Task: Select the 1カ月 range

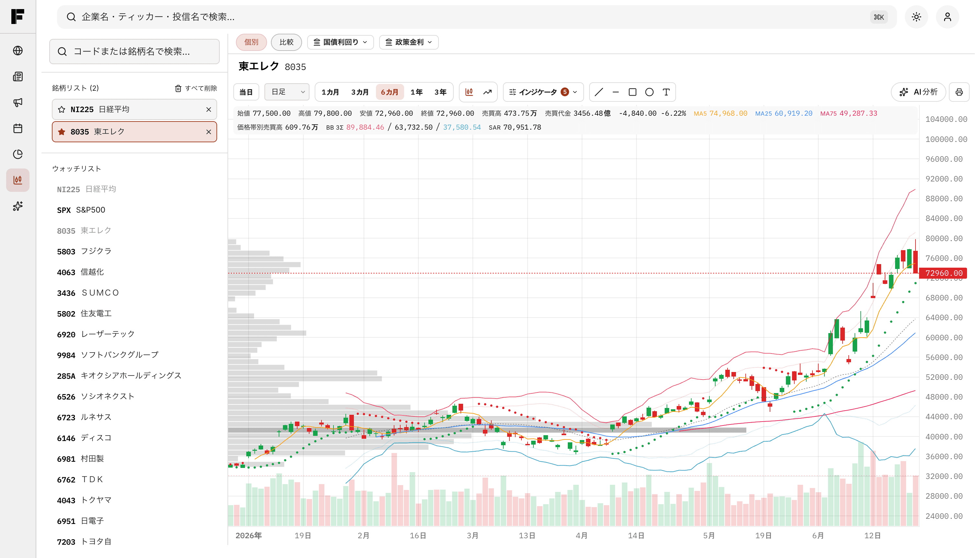Action: pyautogui.click(x=330, y=92)
